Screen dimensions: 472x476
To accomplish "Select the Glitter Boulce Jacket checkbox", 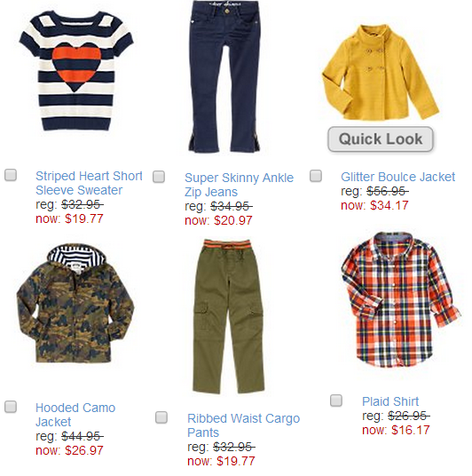I will pyautogui.click(x=316, y=176).
